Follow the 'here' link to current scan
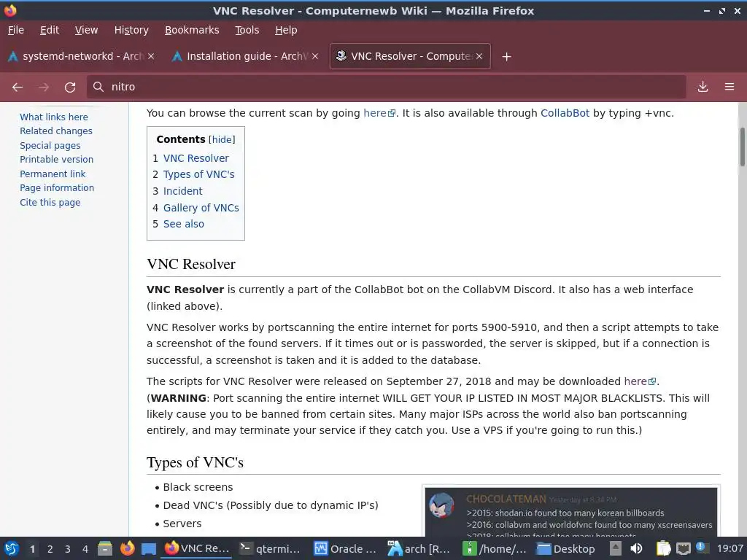The width and height of the screenshot is (747, 560). coord(379,113)
